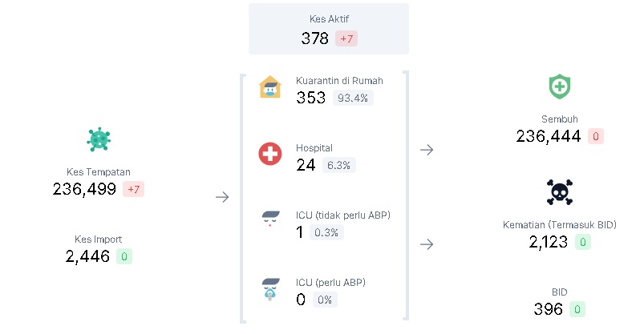Click the arrow pointing toward Sembuh
Image resolution: width=644 pixels, height=334 pixels.
(427, 150)
